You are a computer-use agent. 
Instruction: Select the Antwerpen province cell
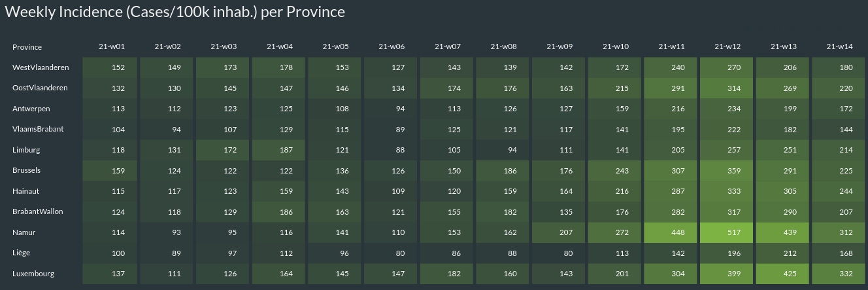tap(31, 109)
